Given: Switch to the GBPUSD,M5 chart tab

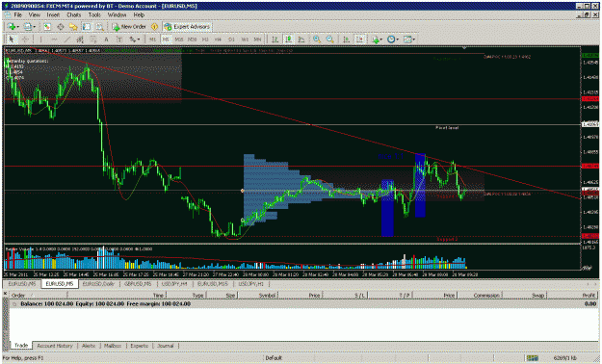Looking at the screenshot, I should (138, 284).
